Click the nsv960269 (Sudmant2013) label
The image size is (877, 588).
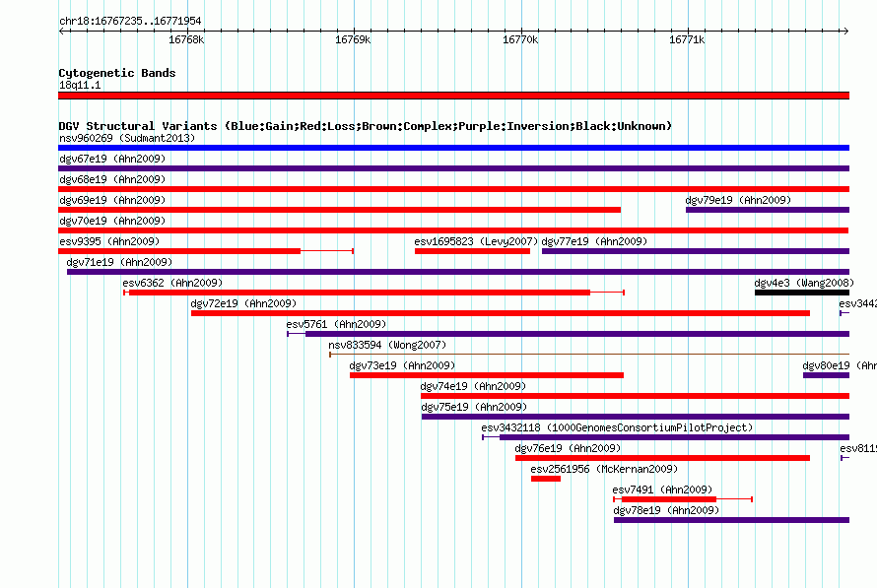127,138
